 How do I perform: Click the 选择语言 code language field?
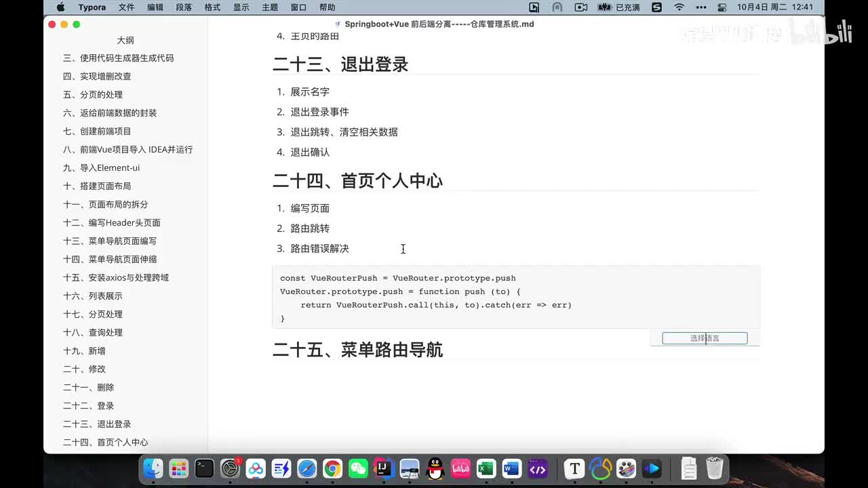[x=705, y=338]
